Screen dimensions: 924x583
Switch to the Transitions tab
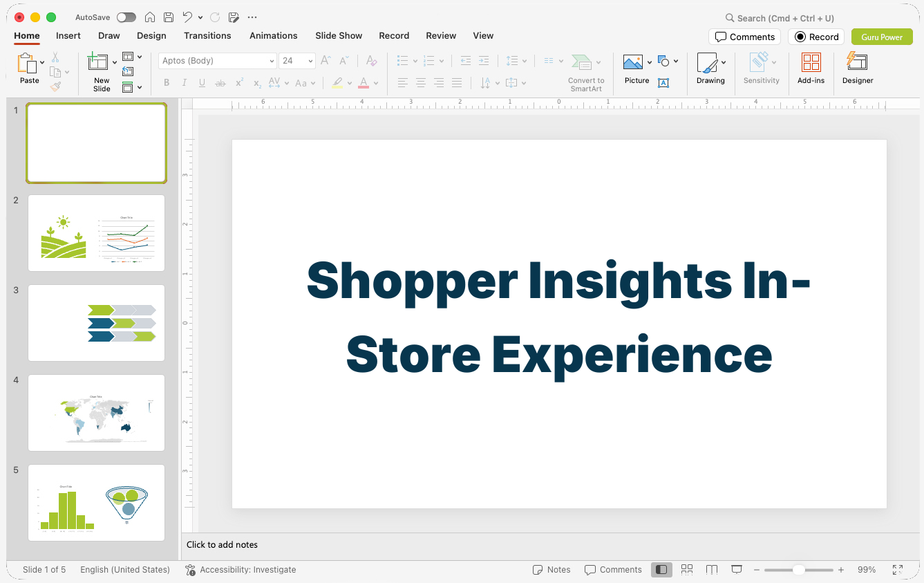point(207,36)
